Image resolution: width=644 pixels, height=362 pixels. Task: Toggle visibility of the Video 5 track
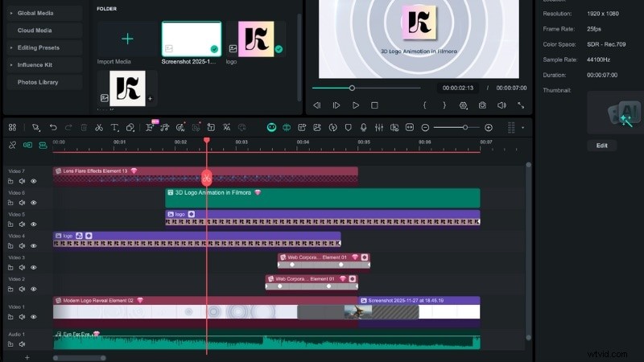tap(34, 224)
